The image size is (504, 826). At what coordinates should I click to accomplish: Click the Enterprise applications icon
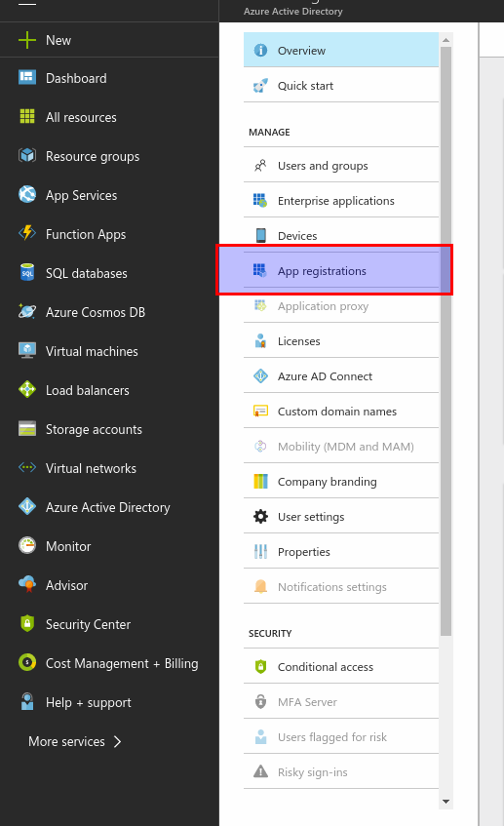(260, 200)
